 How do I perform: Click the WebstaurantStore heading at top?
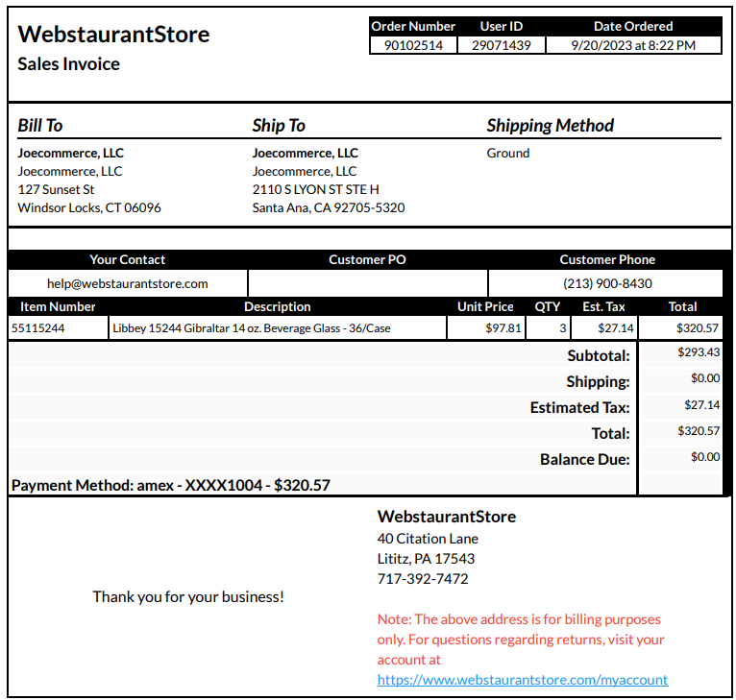click(113, 35)
